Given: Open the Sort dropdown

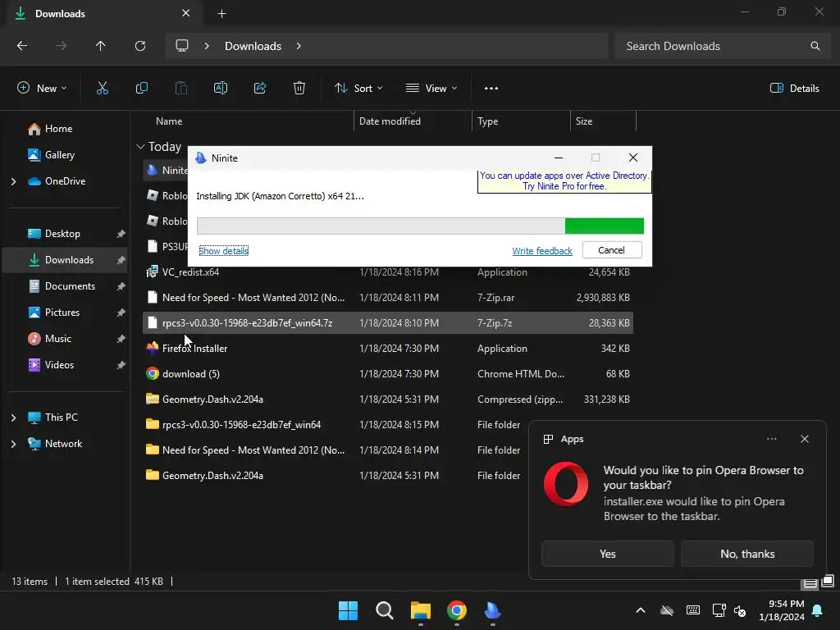Looking at the screenshot, I should (358, 89).
